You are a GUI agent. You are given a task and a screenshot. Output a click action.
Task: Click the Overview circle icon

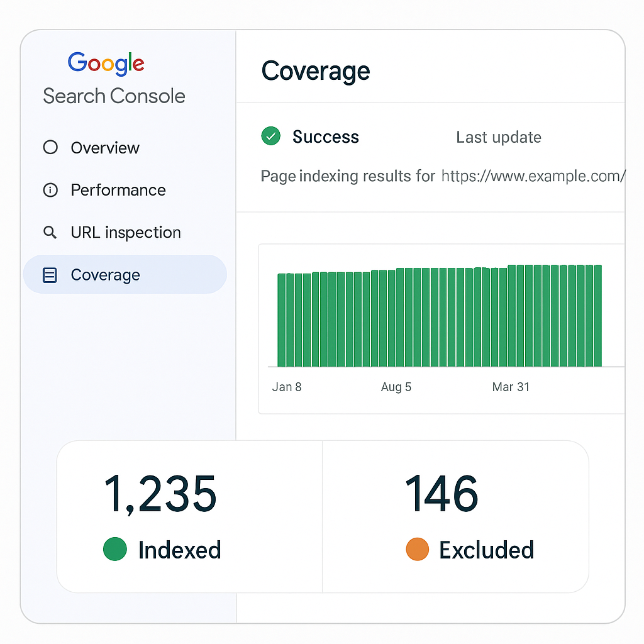(x=50, y=147)
